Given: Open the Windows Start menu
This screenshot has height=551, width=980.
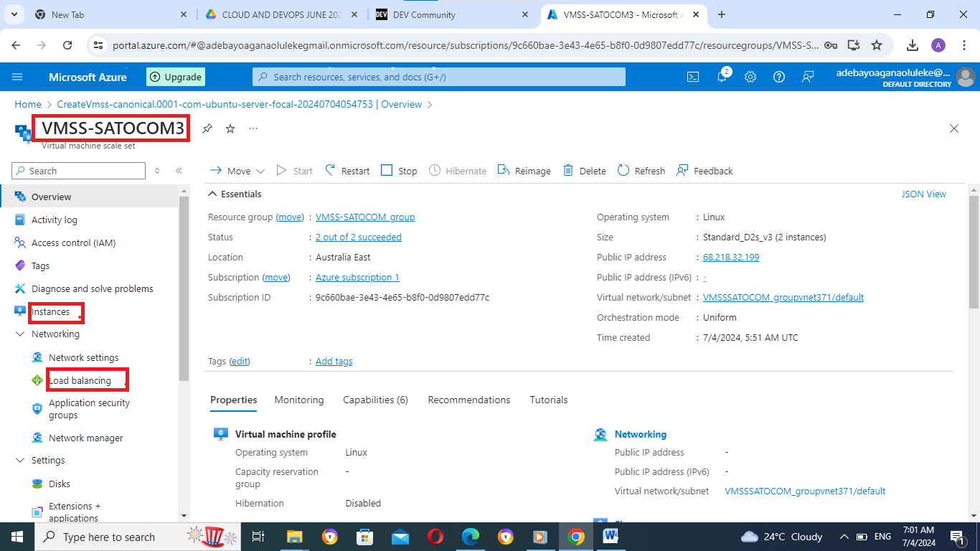Looking at the screenshot, I should coord(17,537).
